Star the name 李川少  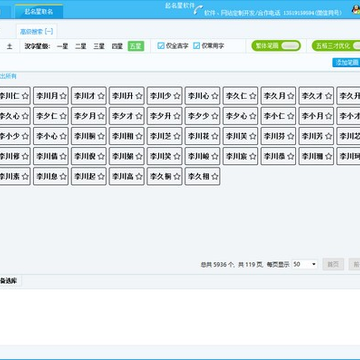177,96
